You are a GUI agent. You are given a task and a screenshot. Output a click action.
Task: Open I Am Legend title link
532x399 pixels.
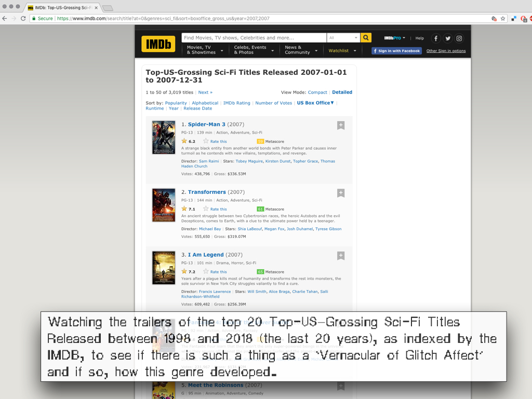click(x=206, y=255)
